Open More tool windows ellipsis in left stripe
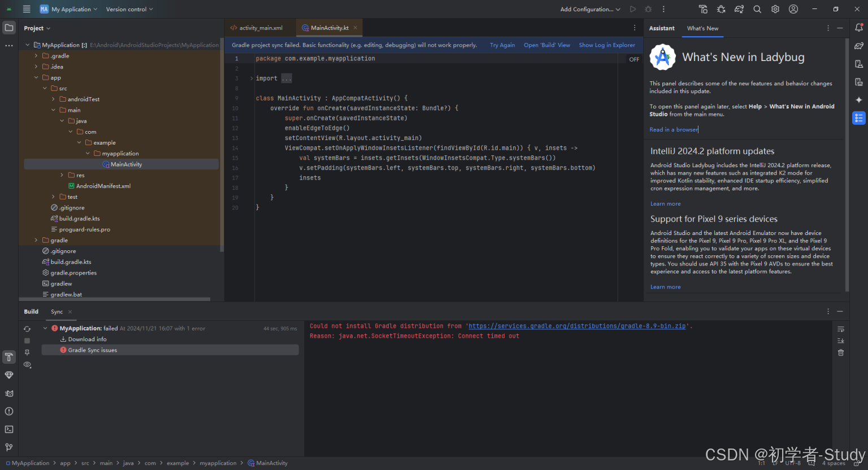868x470 pixels. pos(9,46)
